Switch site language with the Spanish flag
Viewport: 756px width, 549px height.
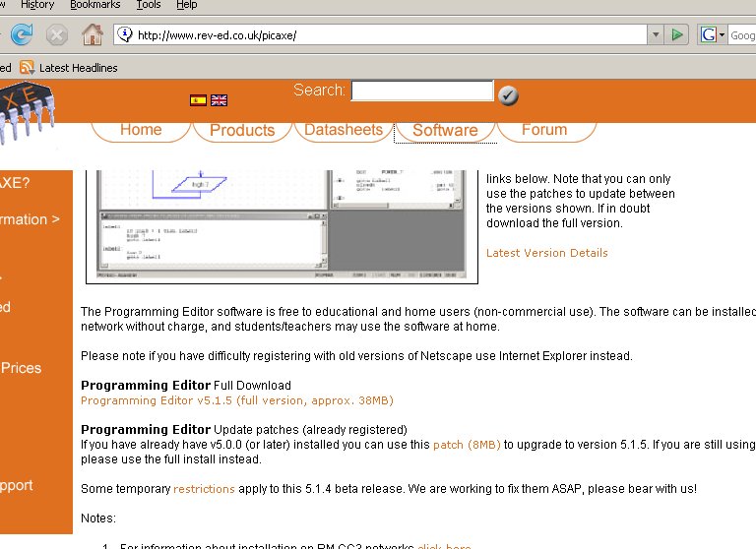pyautogui.click(x=198, y=100)
